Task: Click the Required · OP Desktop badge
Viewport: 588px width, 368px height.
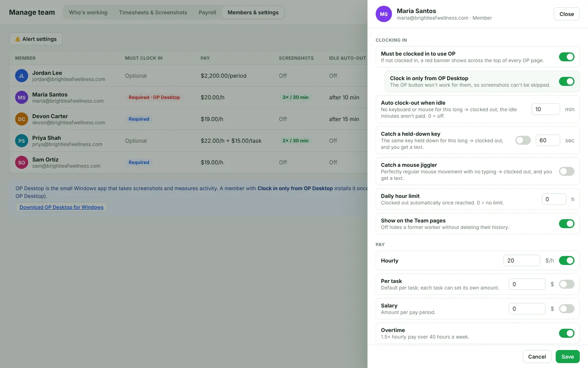Action: coord(154,97)
